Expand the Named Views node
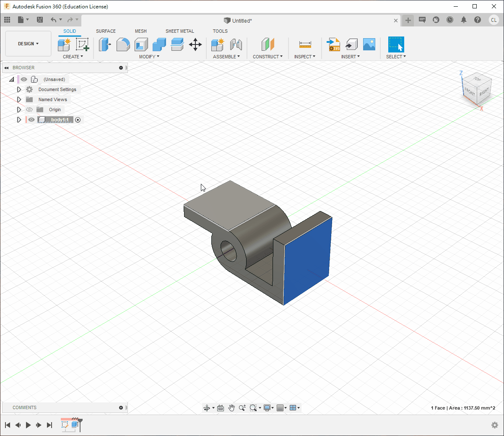504x436 pixels. (19, 99)
